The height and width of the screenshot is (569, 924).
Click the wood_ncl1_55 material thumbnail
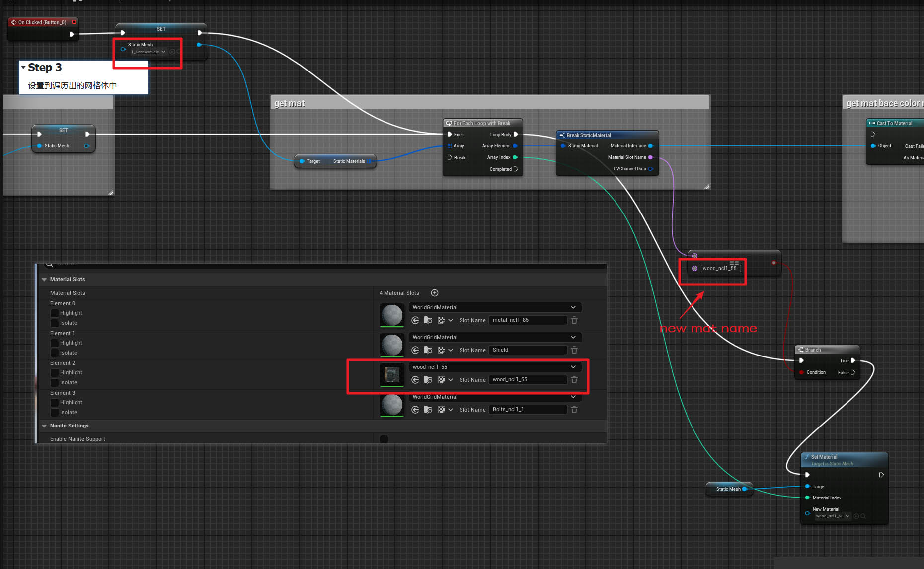point(391,374)
